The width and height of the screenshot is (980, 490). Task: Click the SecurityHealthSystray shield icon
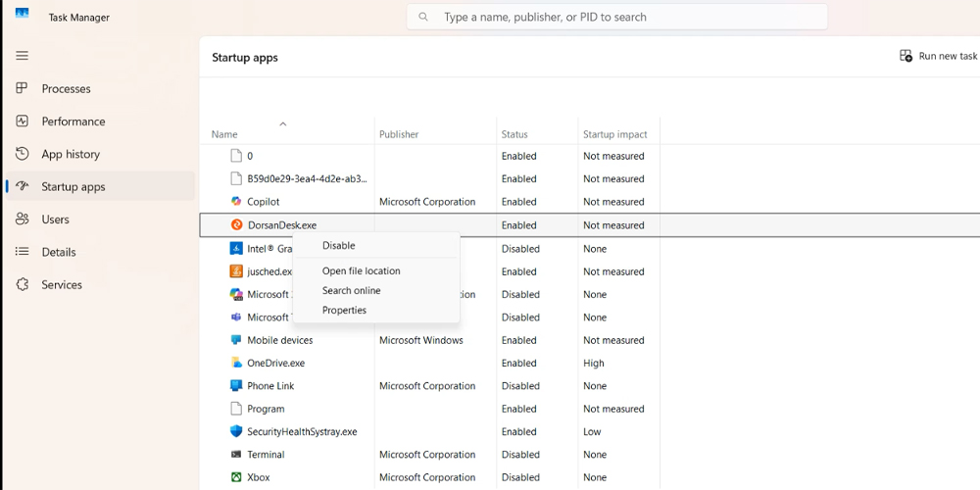pos(235,431)
